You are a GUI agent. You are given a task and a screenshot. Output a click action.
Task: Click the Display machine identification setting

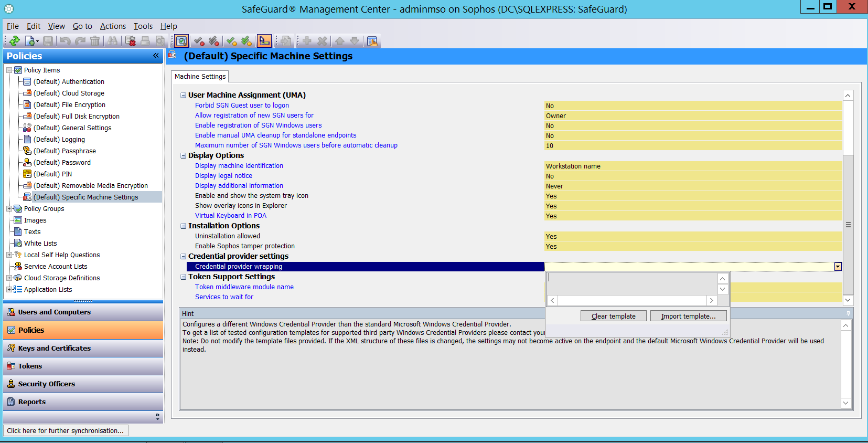(x=239, y=166)
